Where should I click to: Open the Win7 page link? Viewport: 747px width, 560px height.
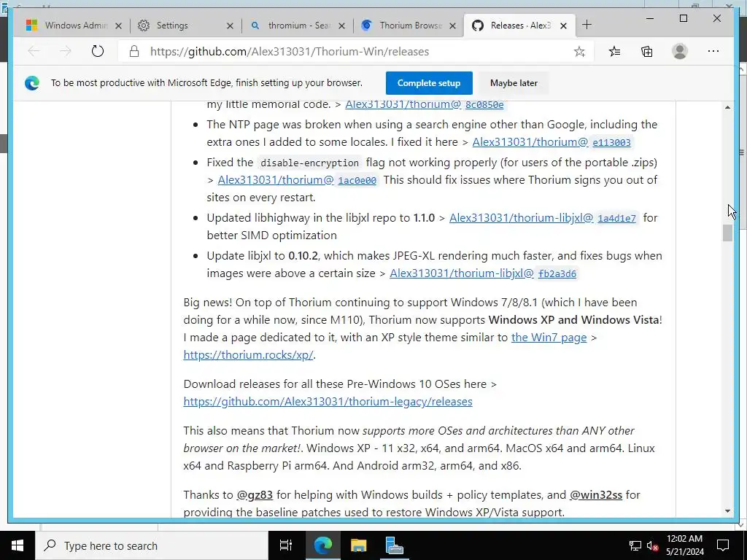[549, 337]
